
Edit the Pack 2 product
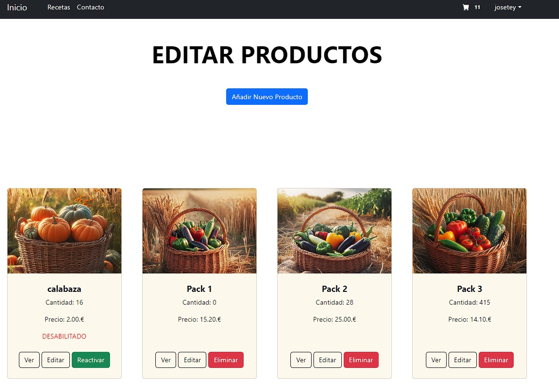click(x=327, y=360)
